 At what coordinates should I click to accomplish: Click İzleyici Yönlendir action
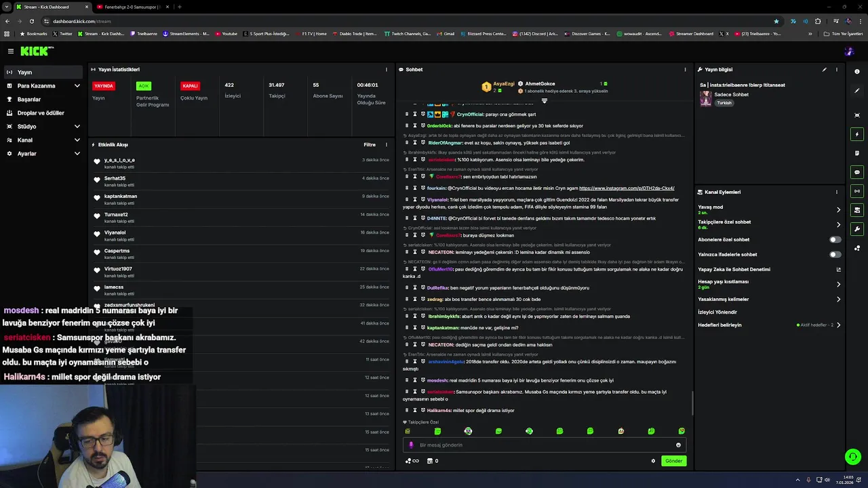tap(717, 312)
